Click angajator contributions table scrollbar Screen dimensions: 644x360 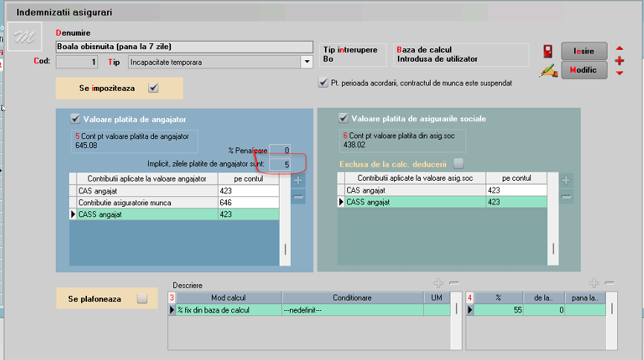pos(285,219)
